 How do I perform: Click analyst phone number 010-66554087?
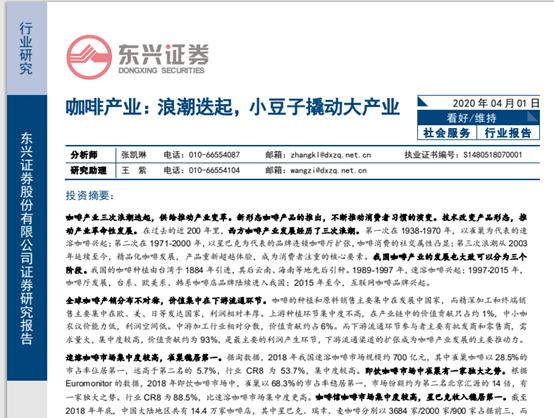coord(214,155)
